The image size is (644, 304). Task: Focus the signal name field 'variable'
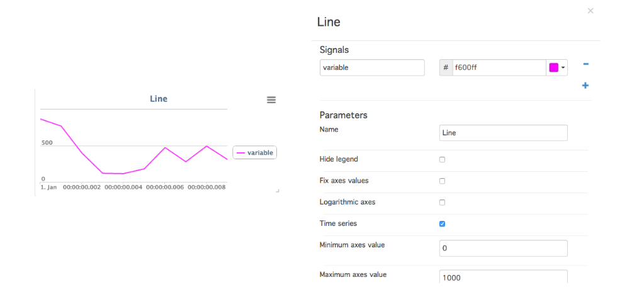click(x=372, y=68)
